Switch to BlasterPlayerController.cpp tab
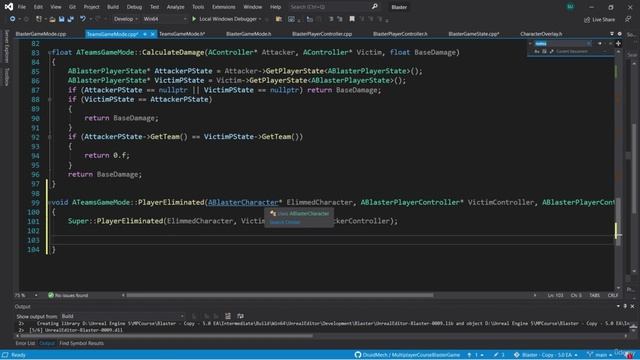 point(322,34)
